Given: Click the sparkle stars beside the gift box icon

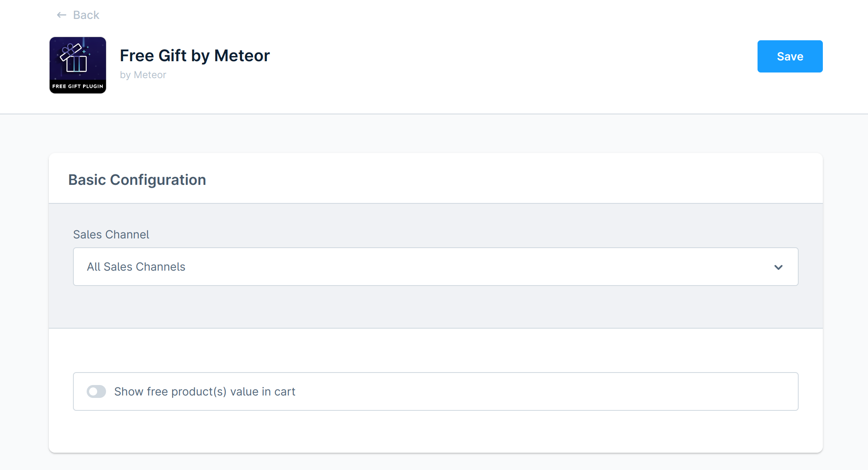Looking at the screenshot, I should (x=86, y=50).
